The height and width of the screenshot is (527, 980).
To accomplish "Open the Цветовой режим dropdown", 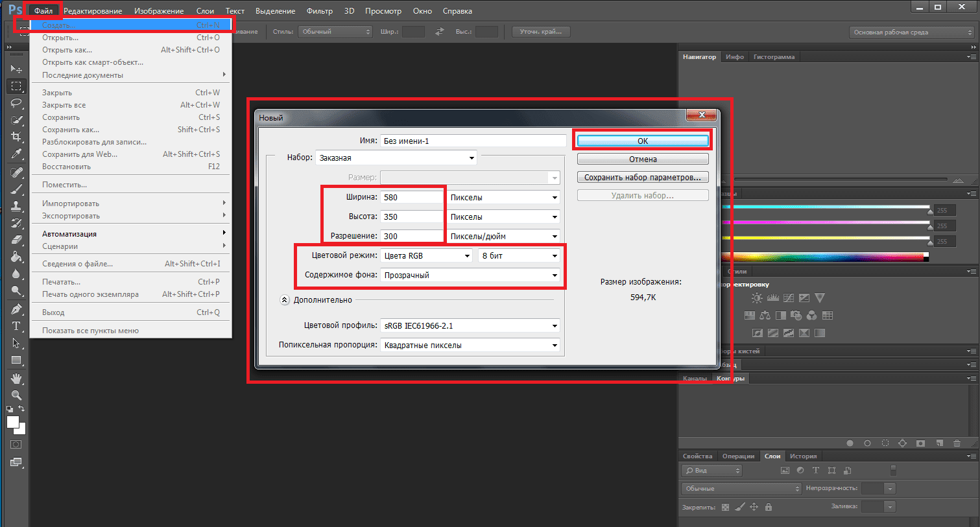I will [426, 255].
